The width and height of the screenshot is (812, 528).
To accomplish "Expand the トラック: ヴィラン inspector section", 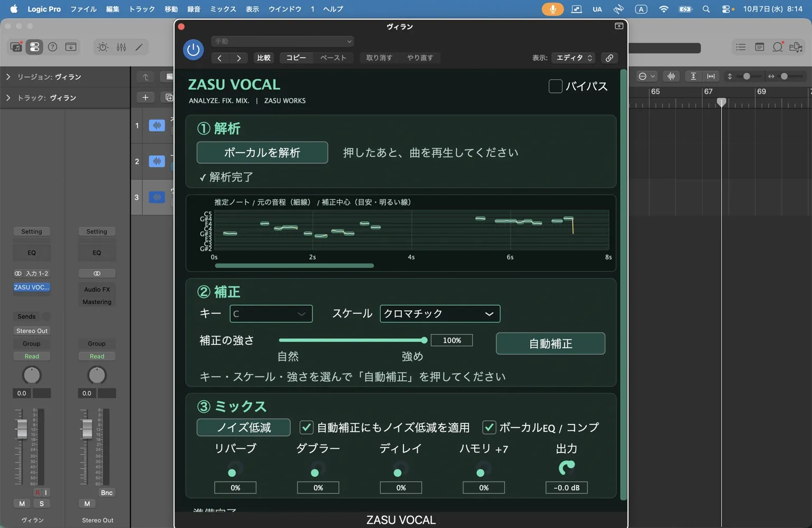I will pos(8,98).
